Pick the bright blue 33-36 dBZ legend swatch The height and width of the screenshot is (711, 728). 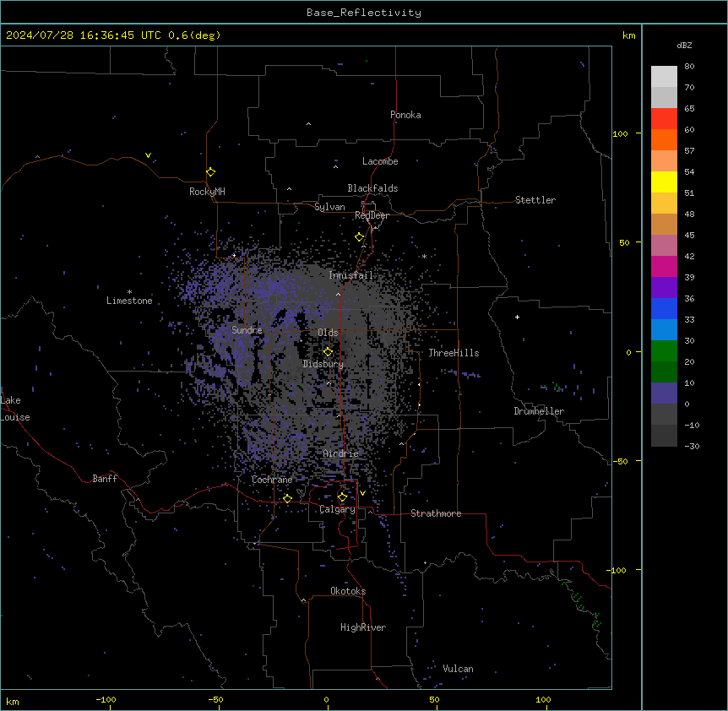click(x=664, y=308)
